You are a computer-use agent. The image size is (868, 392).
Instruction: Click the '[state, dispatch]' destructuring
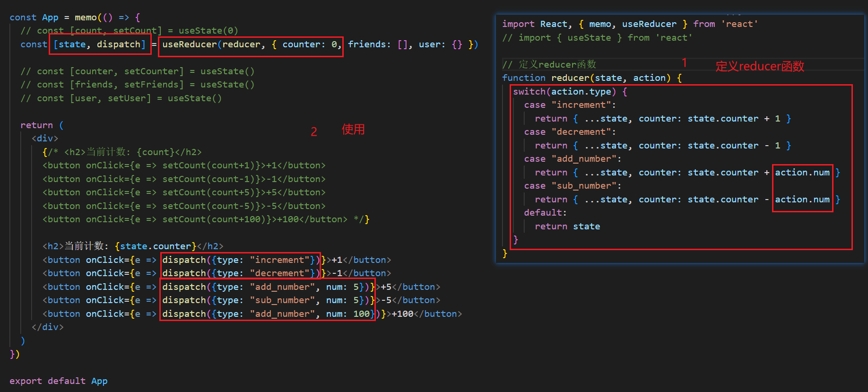(100, 44)
